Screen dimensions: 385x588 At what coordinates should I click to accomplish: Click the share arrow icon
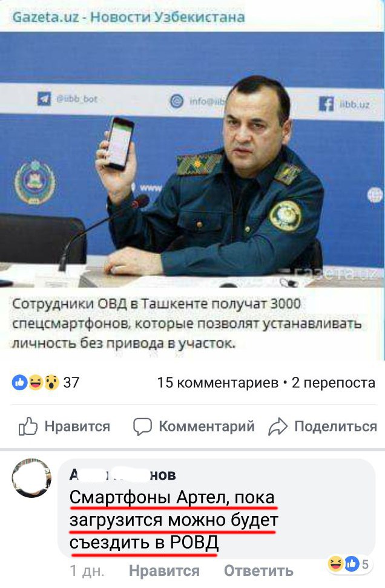[x=278, y=426]
